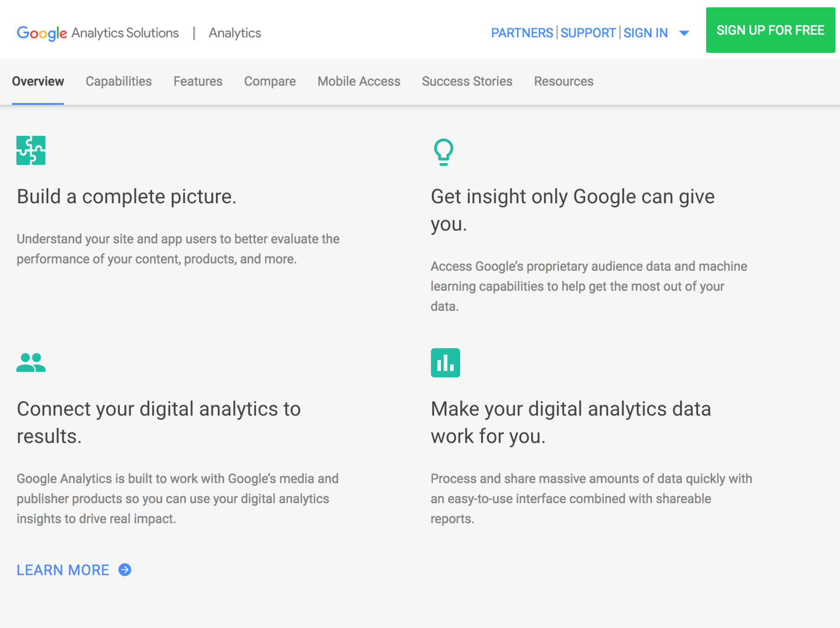
Task: Click the Analytics product label
Action: pyautogui.click(x=235, y=33)
